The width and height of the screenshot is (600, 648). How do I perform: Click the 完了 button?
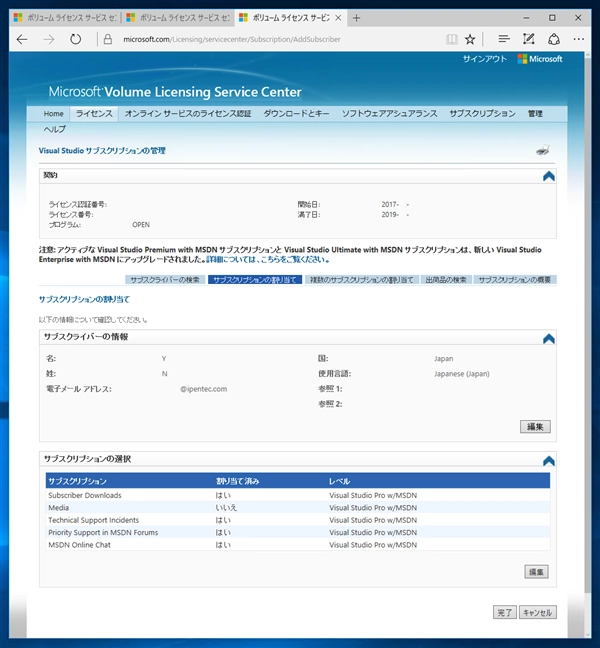click(505, 612)
